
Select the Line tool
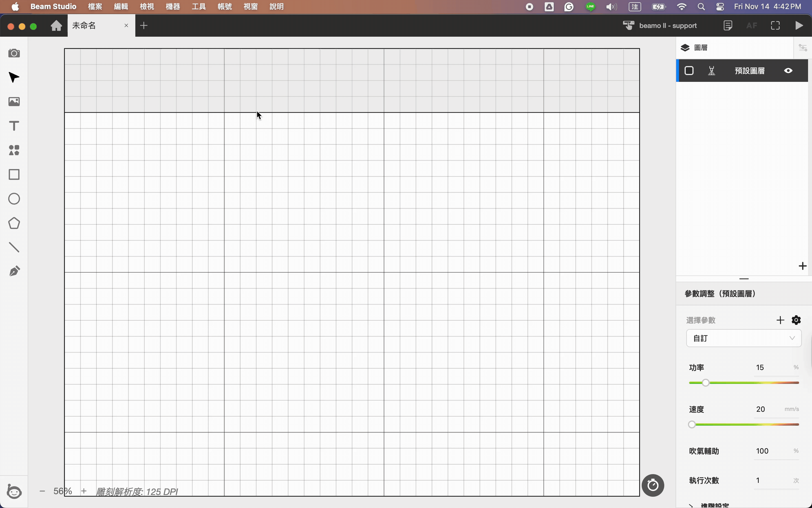pos(14,247)
